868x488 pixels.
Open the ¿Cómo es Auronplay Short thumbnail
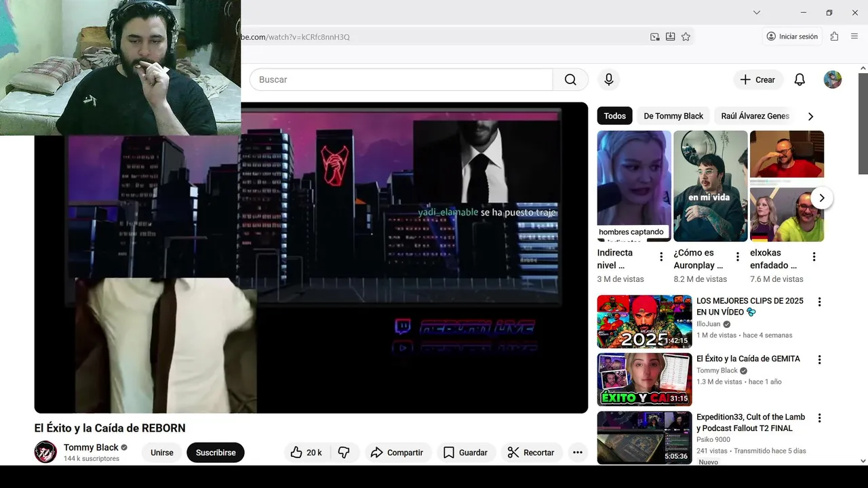[711, 186]
